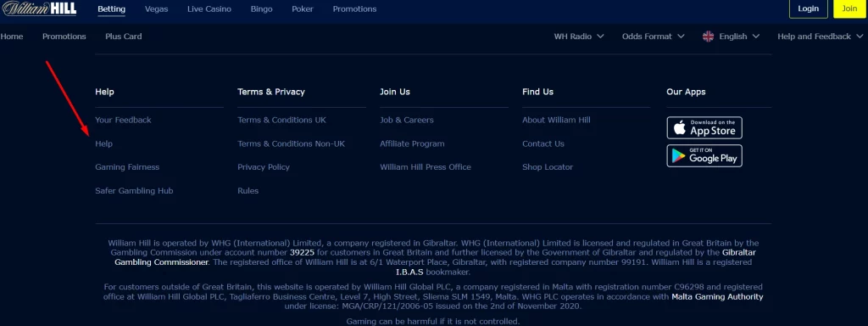
Task: Click the Join Us heading
Action: click(395, 92)
